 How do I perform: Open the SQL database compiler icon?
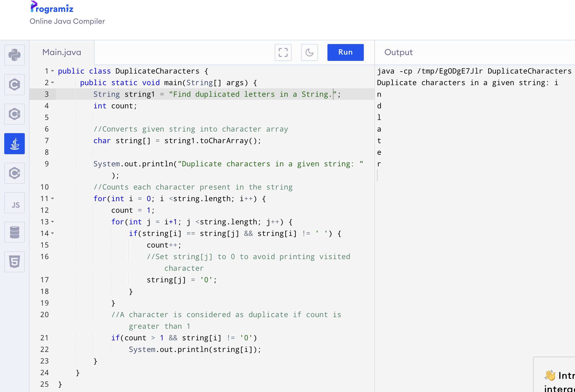click(x=15, y=232)
